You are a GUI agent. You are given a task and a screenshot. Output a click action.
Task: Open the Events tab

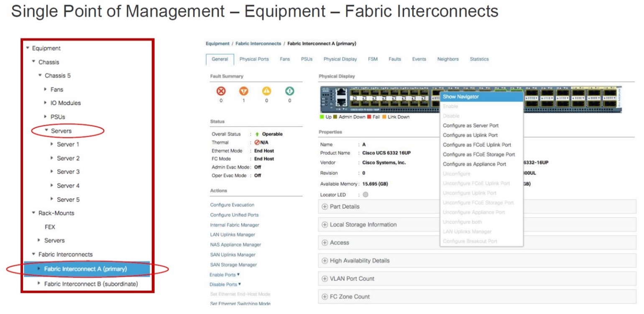[419, 59]
